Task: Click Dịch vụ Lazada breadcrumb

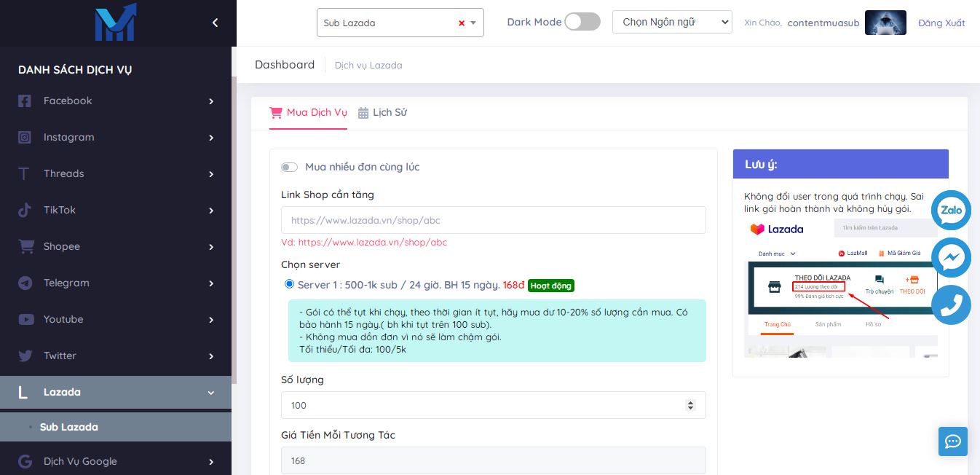Action: (368, 66)
